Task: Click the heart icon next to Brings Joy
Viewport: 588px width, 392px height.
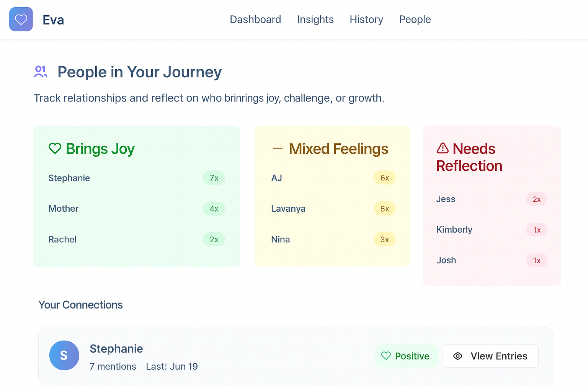Action: pyautogui.click(x=55, y=149)
